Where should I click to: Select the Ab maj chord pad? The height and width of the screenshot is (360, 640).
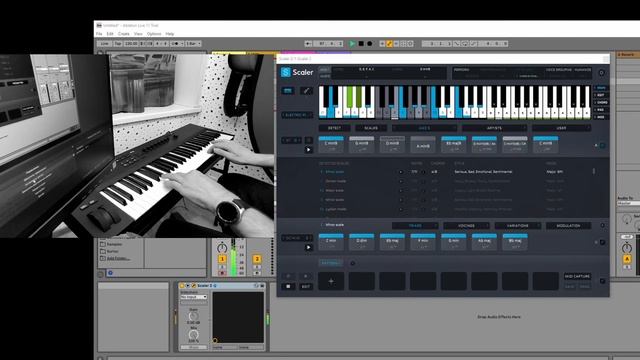click(x=484, y=242)
